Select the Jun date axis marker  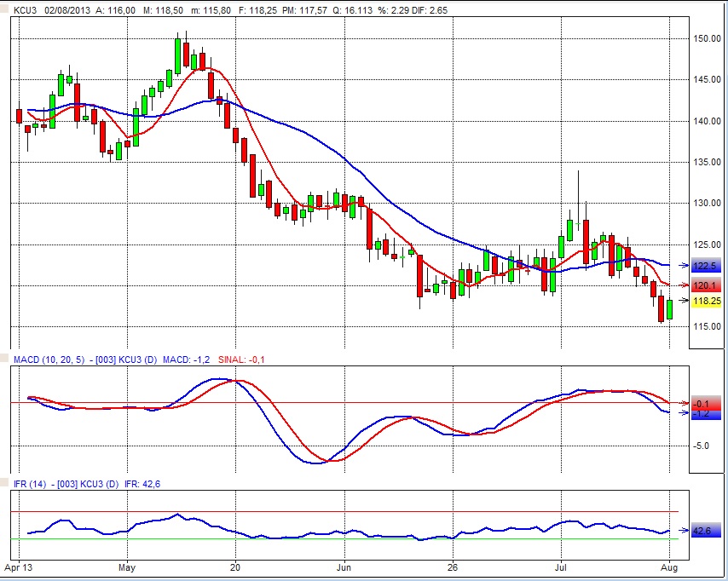(x=344, y=566)
